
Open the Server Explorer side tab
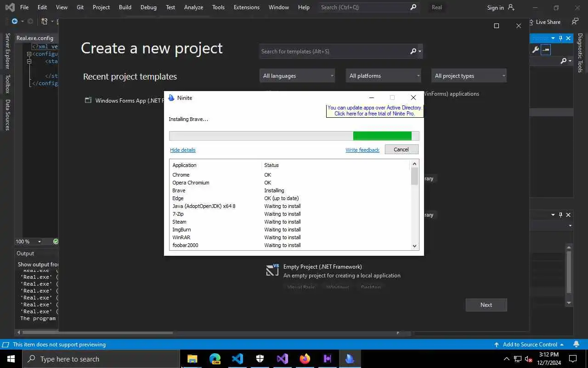(7, 51)
